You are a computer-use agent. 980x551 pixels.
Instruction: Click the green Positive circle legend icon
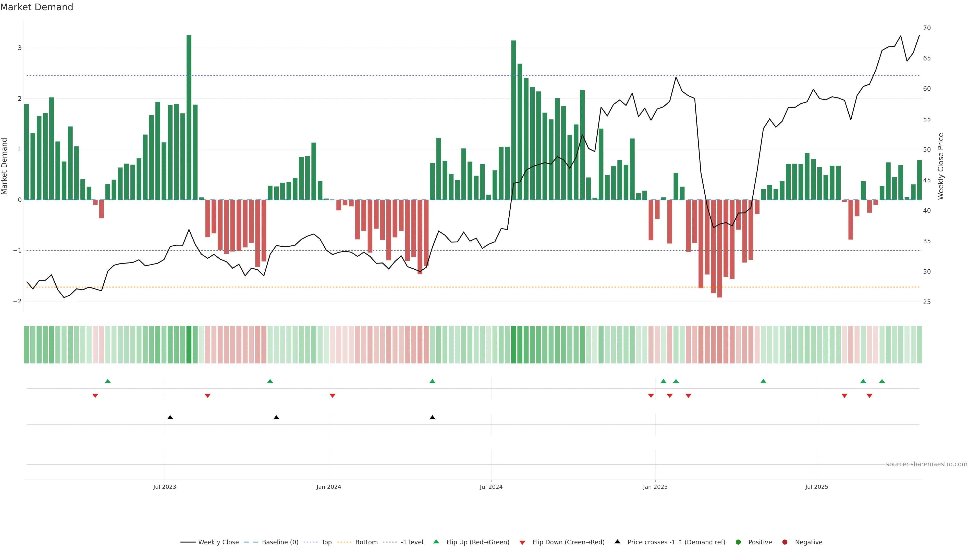[x=738, y=542]
